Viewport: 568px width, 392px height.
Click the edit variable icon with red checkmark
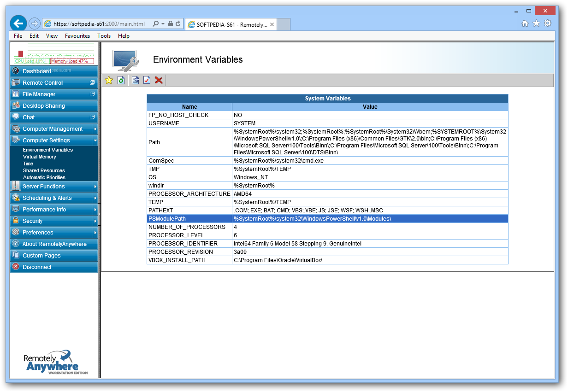[147, 81]
